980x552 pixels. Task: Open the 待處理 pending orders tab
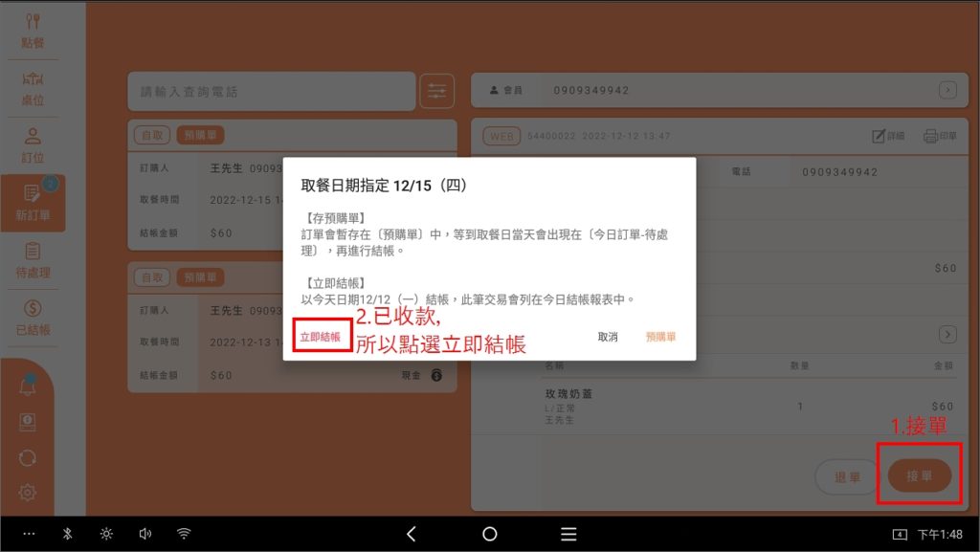[33, 260]
